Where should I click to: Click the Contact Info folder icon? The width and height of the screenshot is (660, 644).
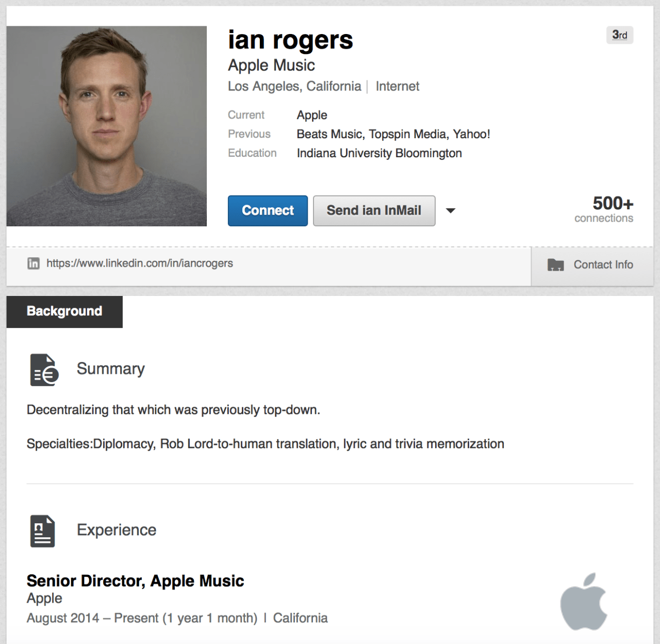pyautogui.click(x=555, y=265)
